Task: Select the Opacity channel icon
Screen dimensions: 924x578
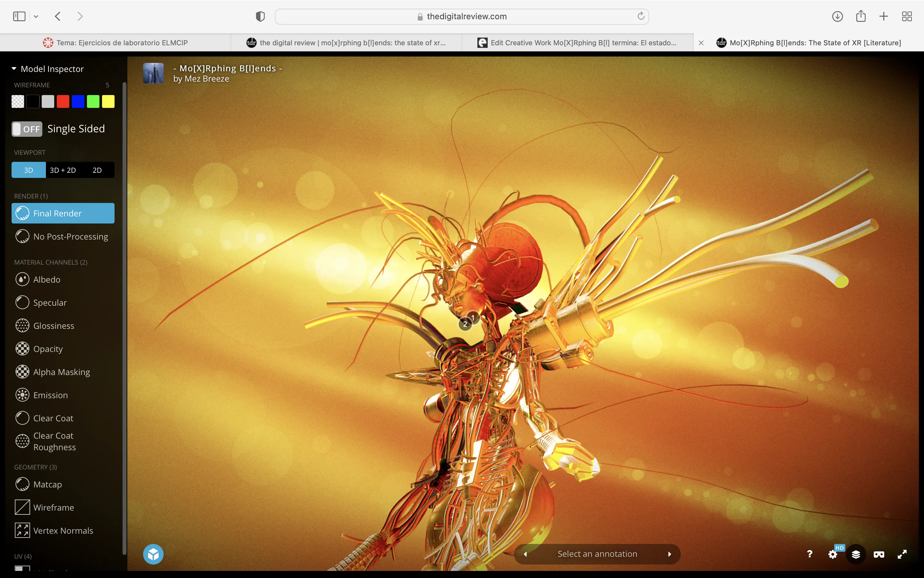Action: tap(22, 349)
